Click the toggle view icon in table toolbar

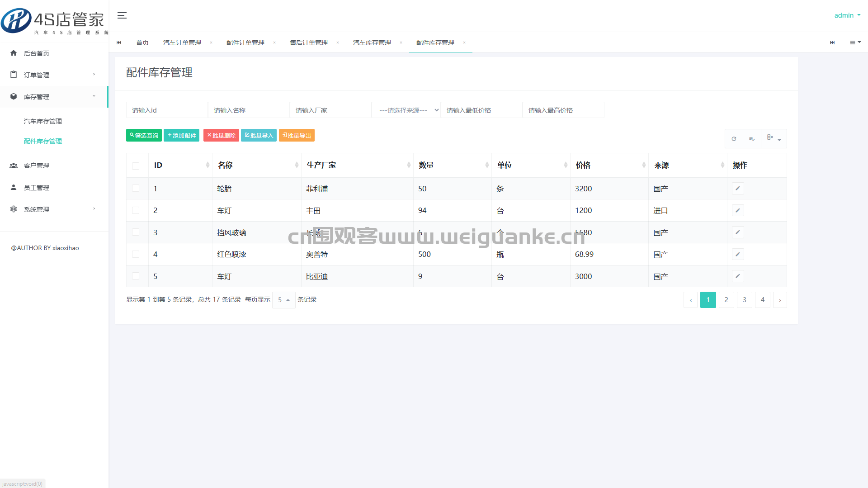(x=752, y=139)
